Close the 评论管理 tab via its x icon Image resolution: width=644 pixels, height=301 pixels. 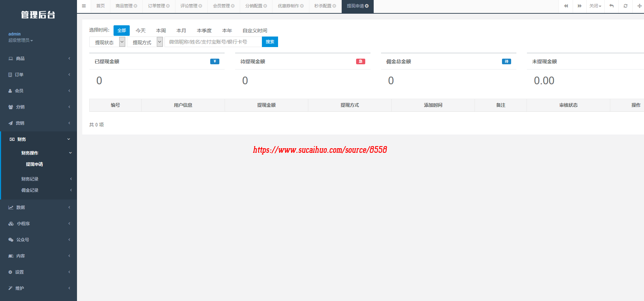pyautogui.click(x=200, y=6)
